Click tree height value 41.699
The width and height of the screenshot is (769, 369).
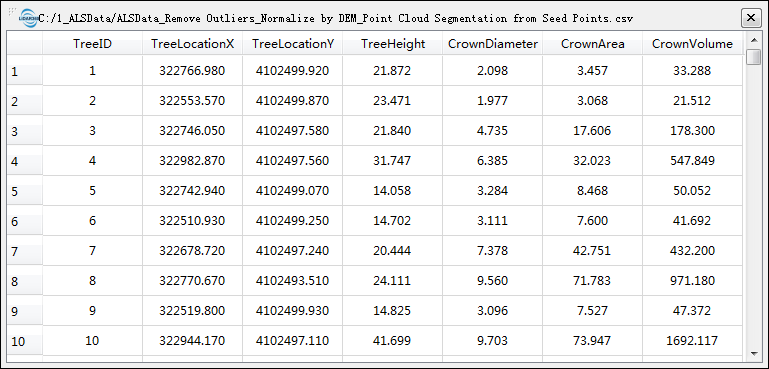pyautogui.click(x=393, y=341)
